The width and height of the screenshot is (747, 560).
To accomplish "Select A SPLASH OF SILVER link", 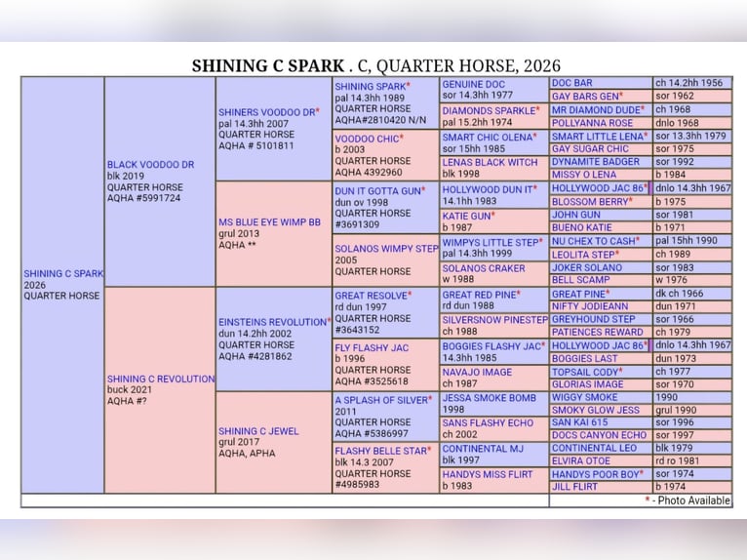I will (x=381, y=400).
